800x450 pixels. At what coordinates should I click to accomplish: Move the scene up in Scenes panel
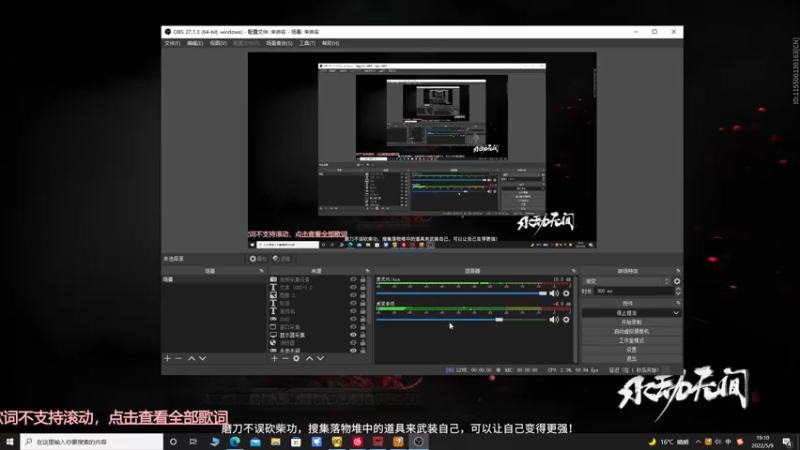(191, 359)
